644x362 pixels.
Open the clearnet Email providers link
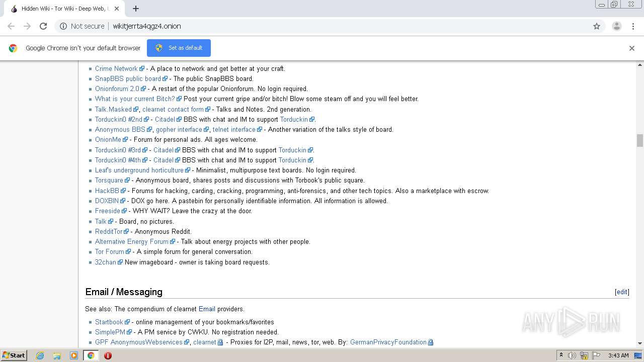coord(207,309)
